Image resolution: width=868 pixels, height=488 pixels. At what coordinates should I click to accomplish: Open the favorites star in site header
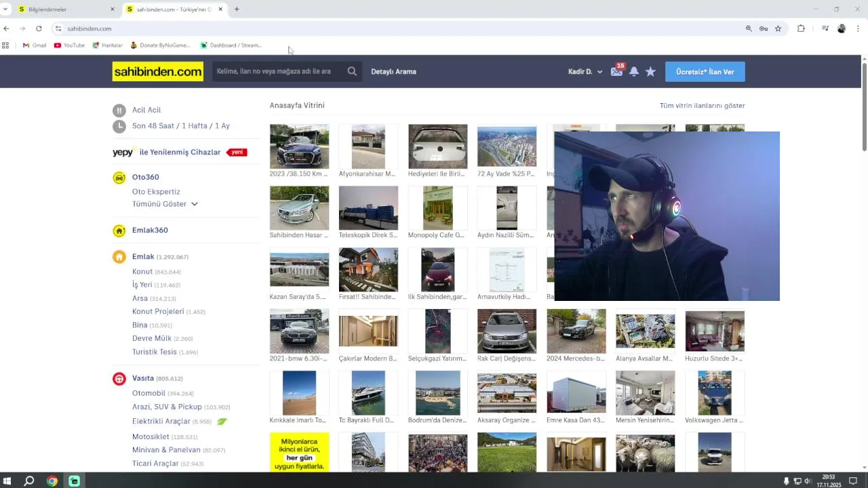650,71
